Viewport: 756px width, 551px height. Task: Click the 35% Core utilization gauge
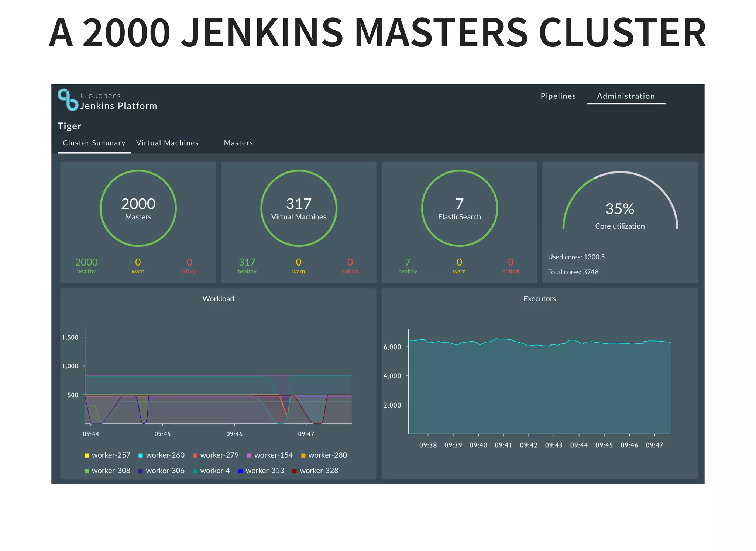620,201
